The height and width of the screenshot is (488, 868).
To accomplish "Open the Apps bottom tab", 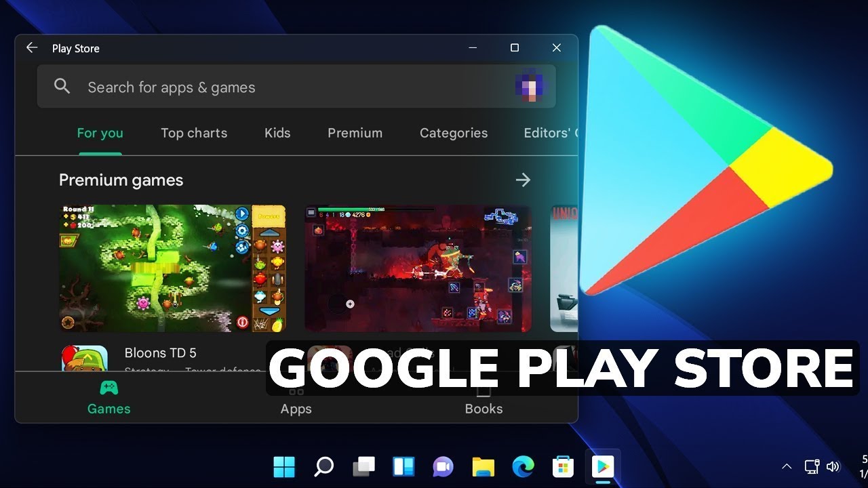I will tap(296, 401).
